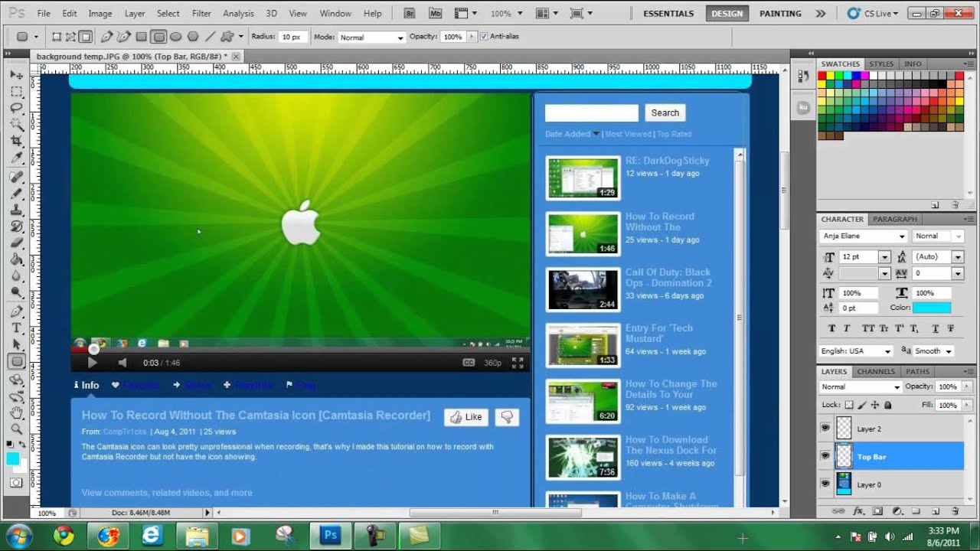The image size is (980, 551).
Task: Hide the Layer 2 layer
Action: tap(825, 429)
